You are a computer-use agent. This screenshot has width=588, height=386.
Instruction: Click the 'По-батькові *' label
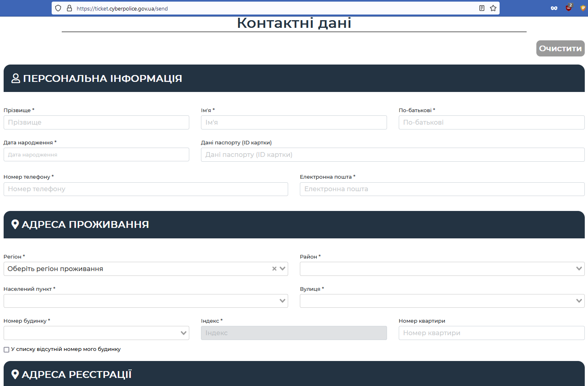click(x=417, y=110)
